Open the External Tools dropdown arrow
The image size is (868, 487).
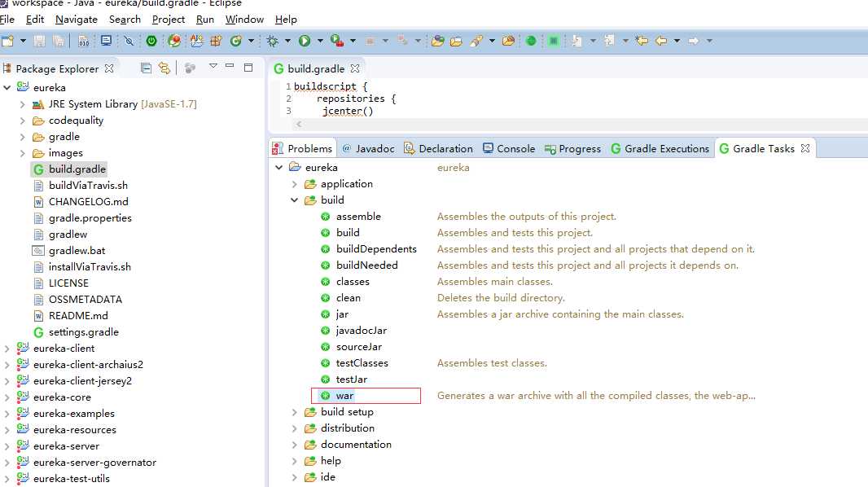[x=353, y=41]
